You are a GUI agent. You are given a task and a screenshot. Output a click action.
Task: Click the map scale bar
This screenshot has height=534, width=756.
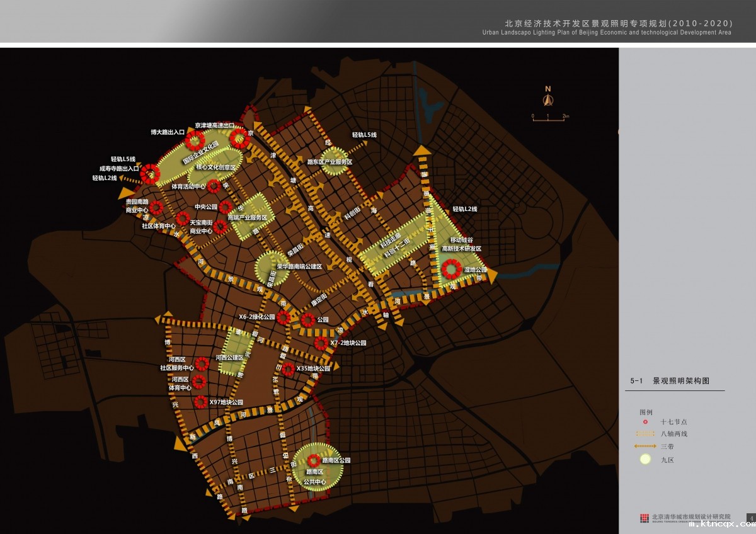point(549,117)
